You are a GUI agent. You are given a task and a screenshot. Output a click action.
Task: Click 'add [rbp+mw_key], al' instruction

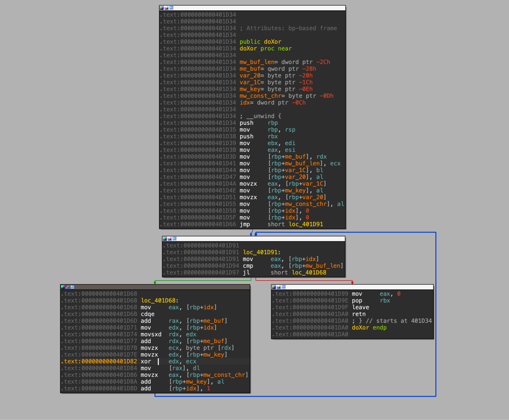pos(183,382)
